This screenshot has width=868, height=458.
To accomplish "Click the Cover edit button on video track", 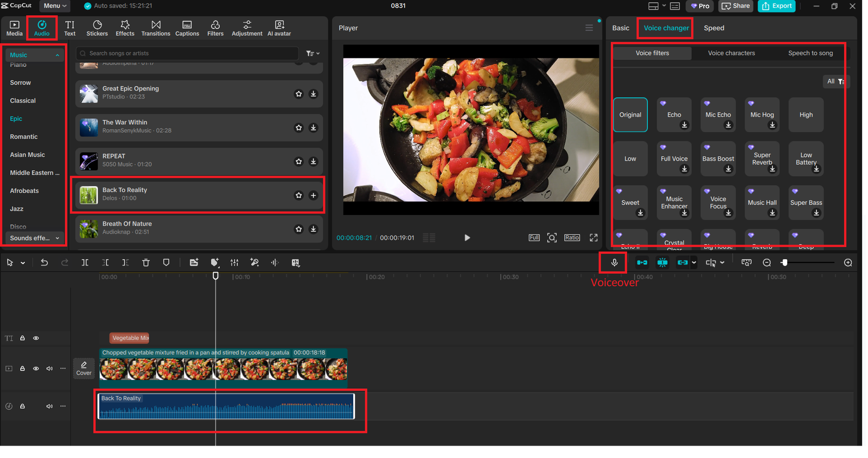I will point(84,369).
